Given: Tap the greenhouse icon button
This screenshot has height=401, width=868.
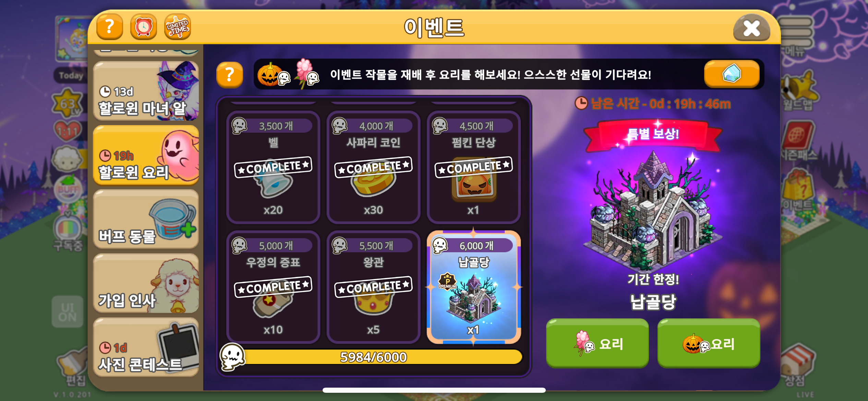Looking at the screenshot, I should [732, 74].
